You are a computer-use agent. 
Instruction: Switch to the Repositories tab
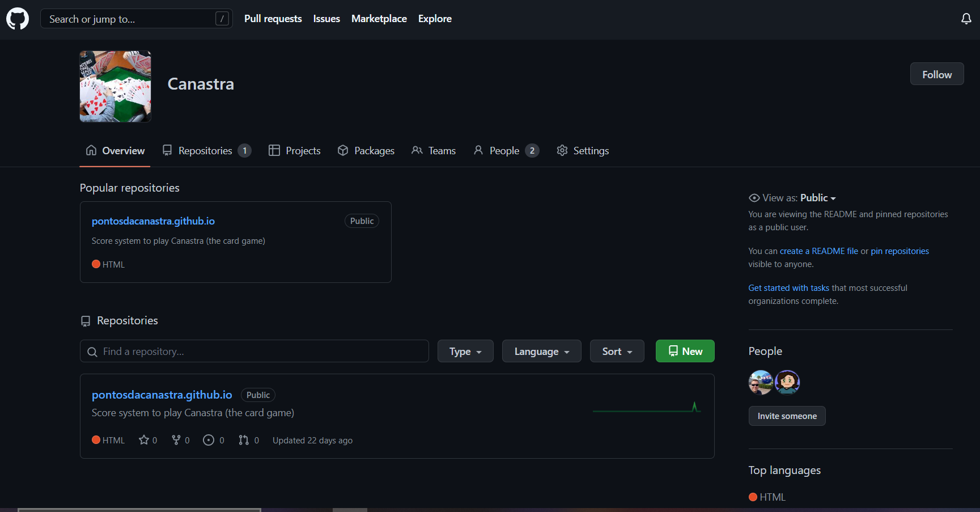point(206,151)
